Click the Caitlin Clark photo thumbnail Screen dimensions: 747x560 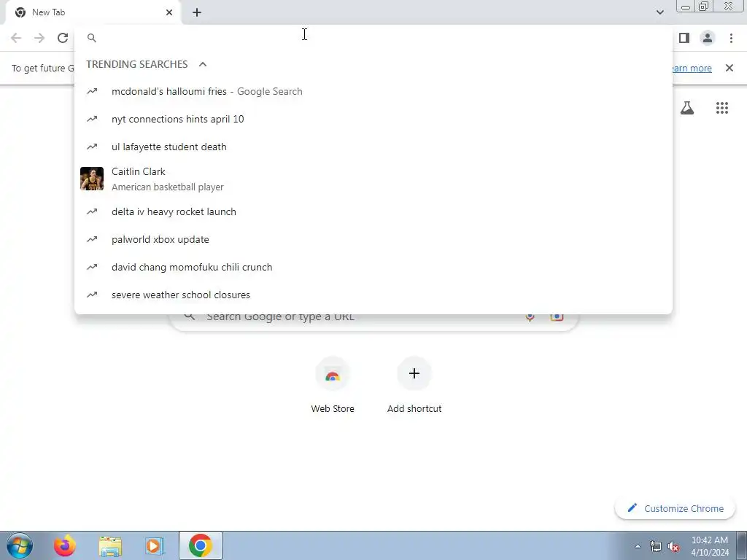pyautogui.click(x=92, y=179)
